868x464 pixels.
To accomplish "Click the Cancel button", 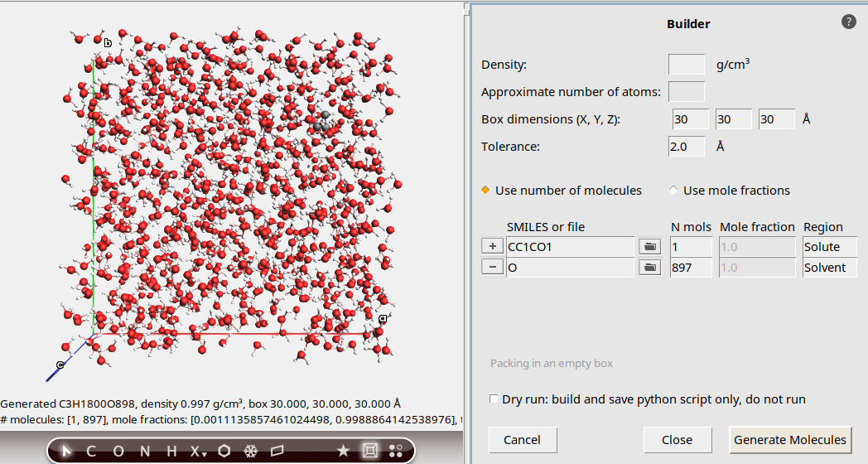I will click(523, 440).
